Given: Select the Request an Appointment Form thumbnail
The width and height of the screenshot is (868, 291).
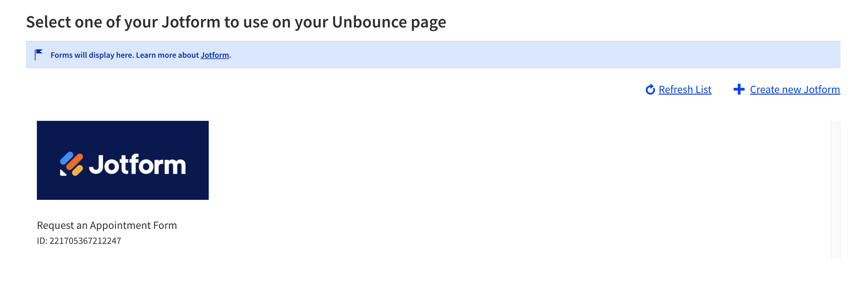Looking at the screenshot, I should point(123,160).
